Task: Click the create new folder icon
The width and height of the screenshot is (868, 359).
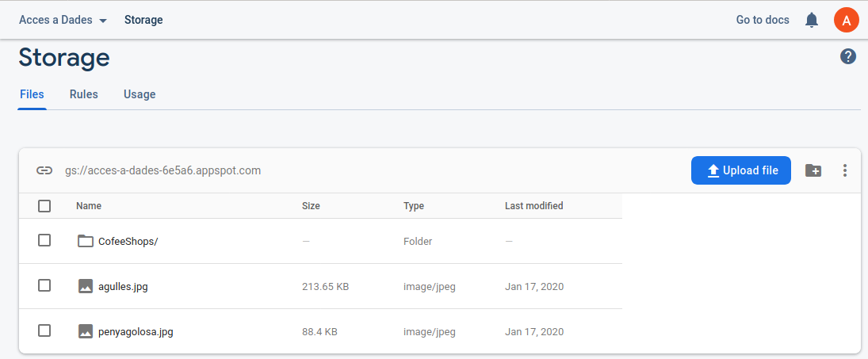Action: coord(813,170)
